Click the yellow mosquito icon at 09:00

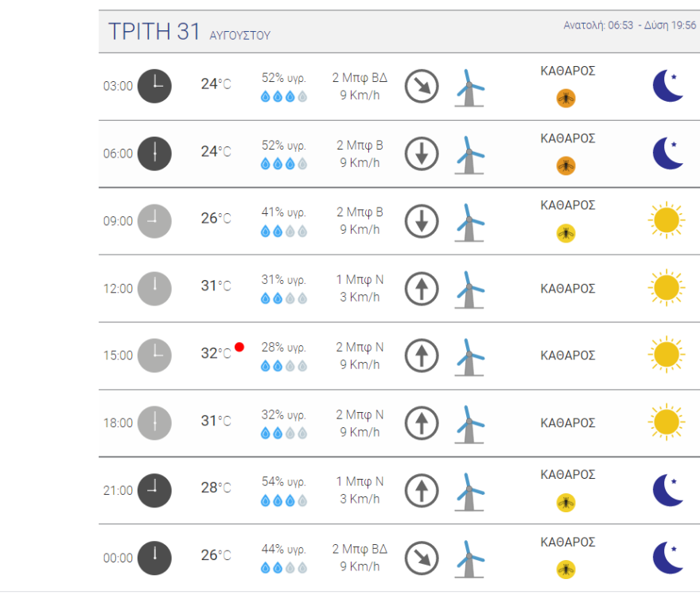pos(566,233)
